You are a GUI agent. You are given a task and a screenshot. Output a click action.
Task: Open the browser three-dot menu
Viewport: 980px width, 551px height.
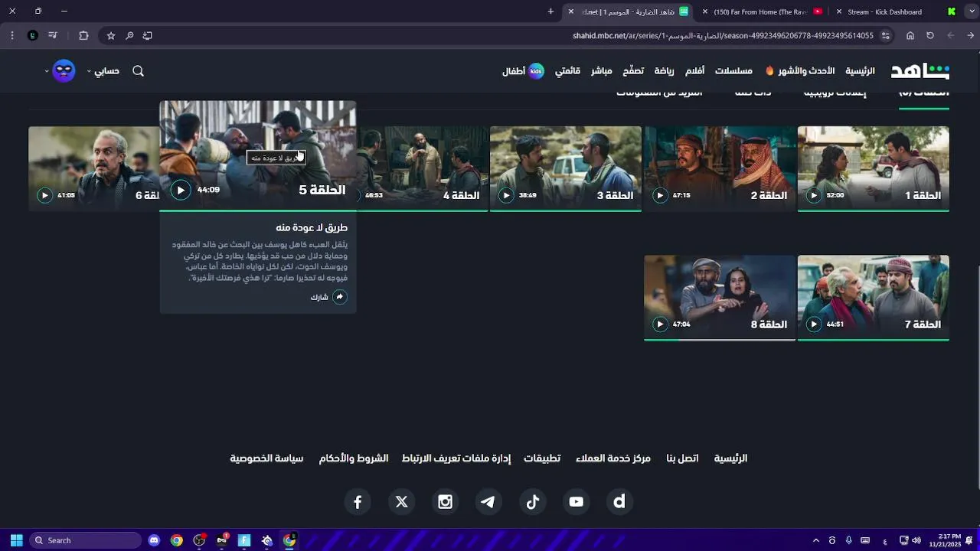pyautogui.click(x=12, y=35)
